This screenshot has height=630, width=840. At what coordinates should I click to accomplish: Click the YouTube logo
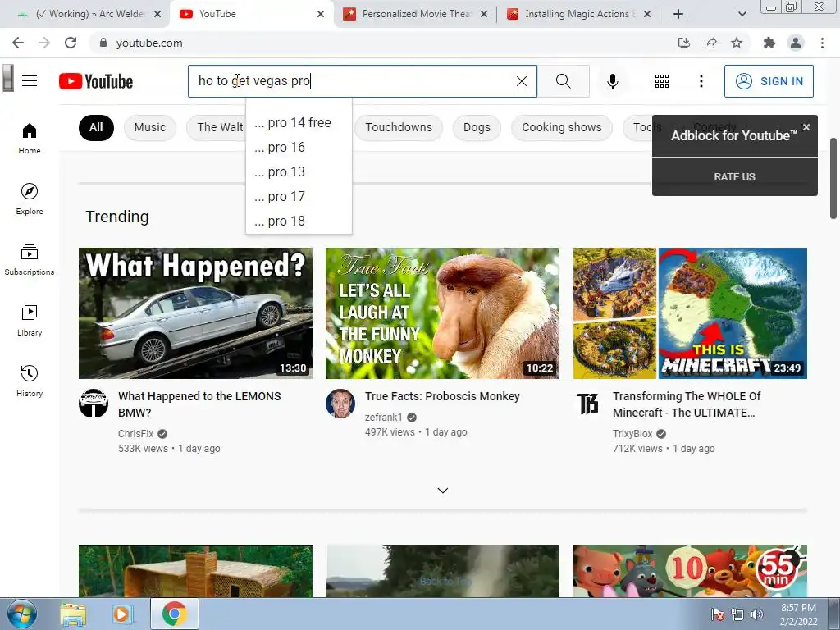[x=96, y=81]
